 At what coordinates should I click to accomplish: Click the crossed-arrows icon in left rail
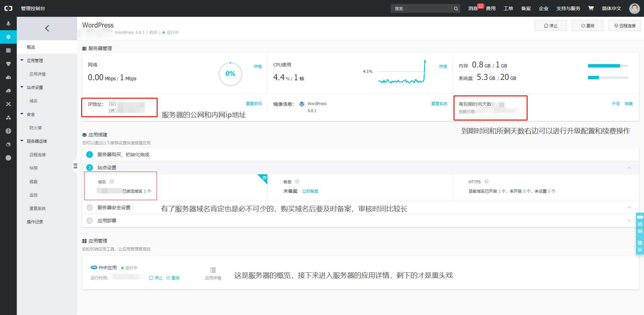pyautogui.click(x=8, y=104)
